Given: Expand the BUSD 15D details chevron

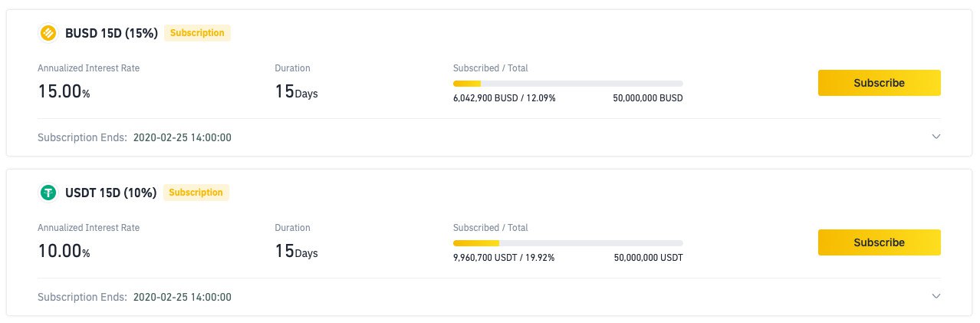Looking at the screenshot, I should [936, 137].
